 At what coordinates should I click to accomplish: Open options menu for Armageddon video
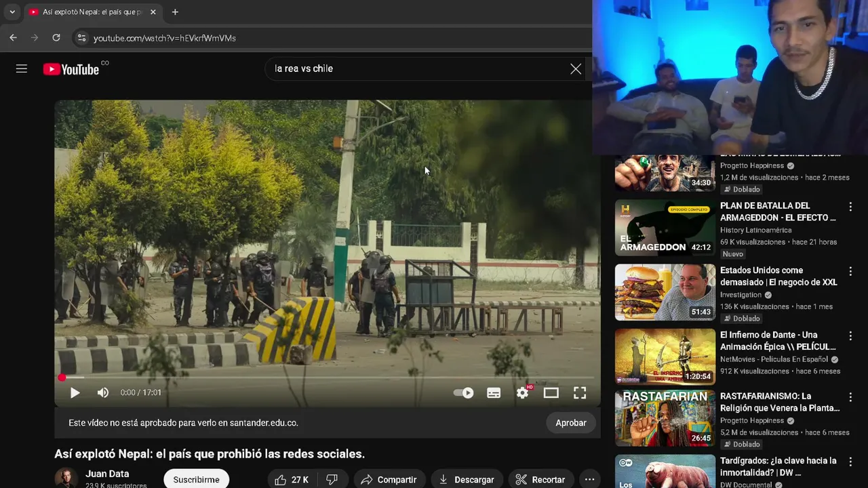tap(850, 207)
